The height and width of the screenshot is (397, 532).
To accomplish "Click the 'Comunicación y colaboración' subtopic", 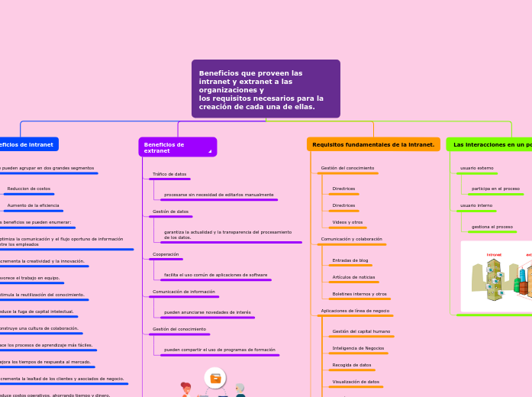I will click(x=352, y=239).
